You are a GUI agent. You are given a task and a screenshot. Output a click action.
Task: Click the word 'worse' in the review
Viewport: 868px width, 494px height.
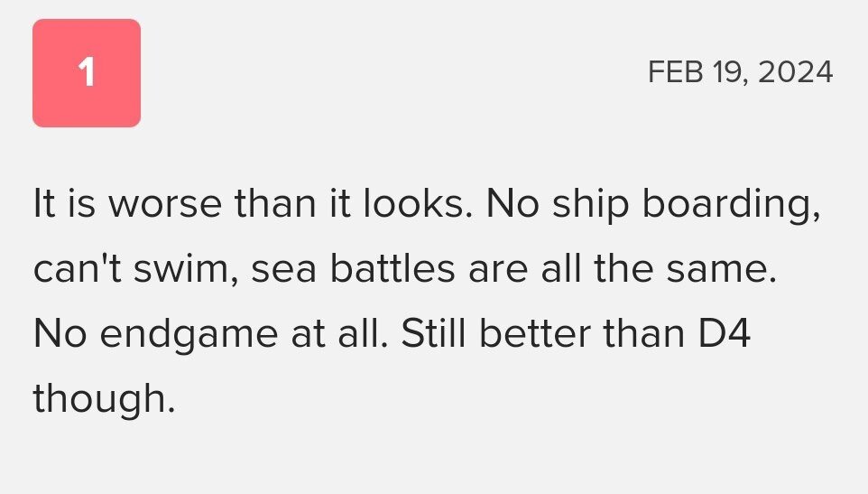[165, 204]
